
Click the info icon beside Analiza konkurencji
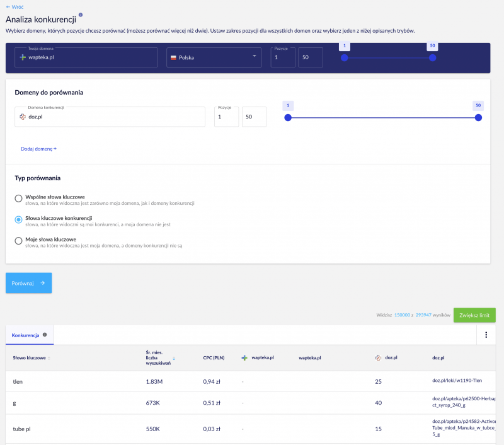click(81, 14)
